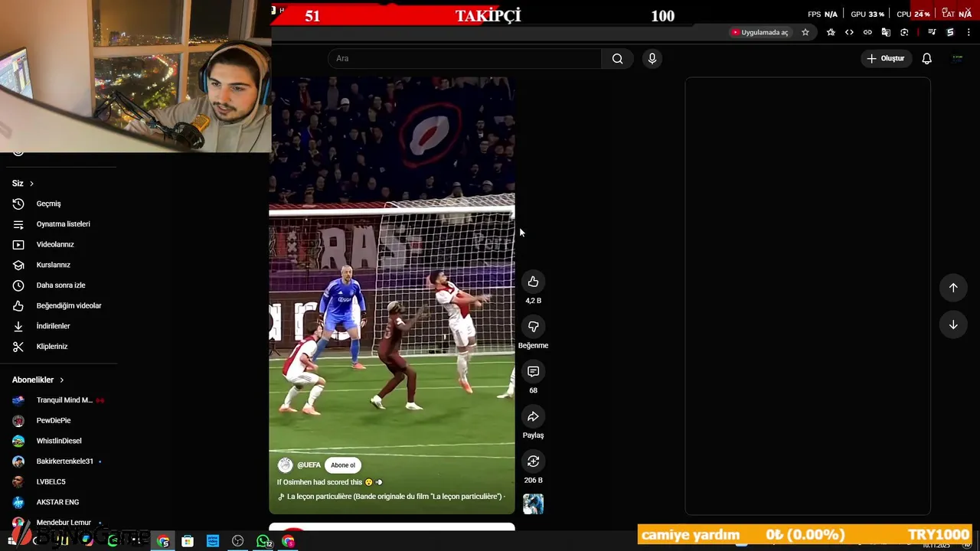Image resolution: width=980 pixels, height=551 pixels.
Task: Click the search magnifier button
Action: click(x=617, y=58)
